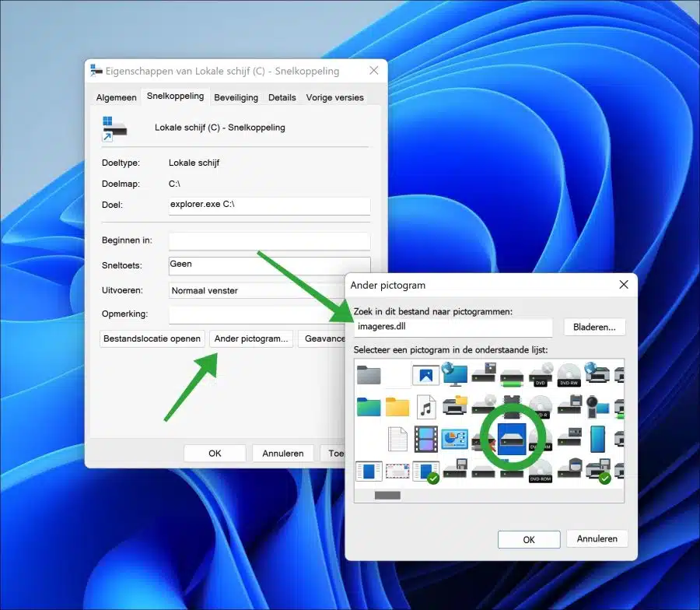Click the Sneltoets field showing Geen
The height and width of the screenshot is (610, 700).
(x=269, y=265)
